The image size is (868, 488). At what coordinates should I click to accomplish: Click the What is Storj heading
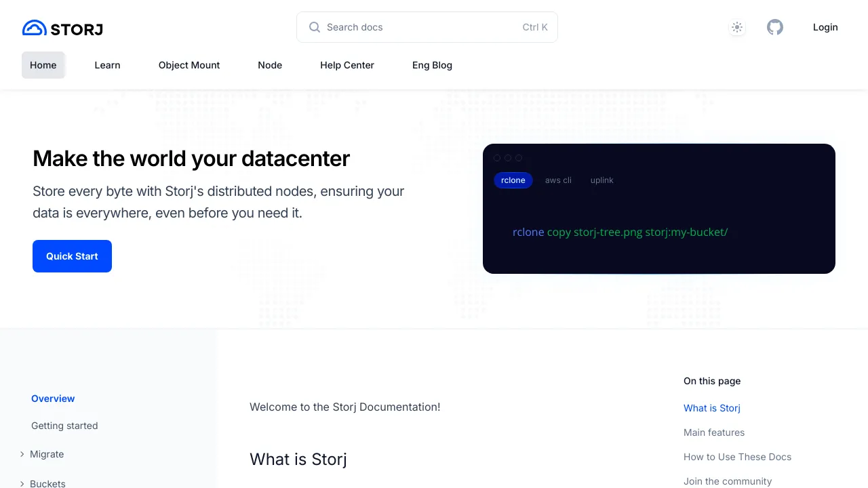pyautogui.click(x=298, y=459)
